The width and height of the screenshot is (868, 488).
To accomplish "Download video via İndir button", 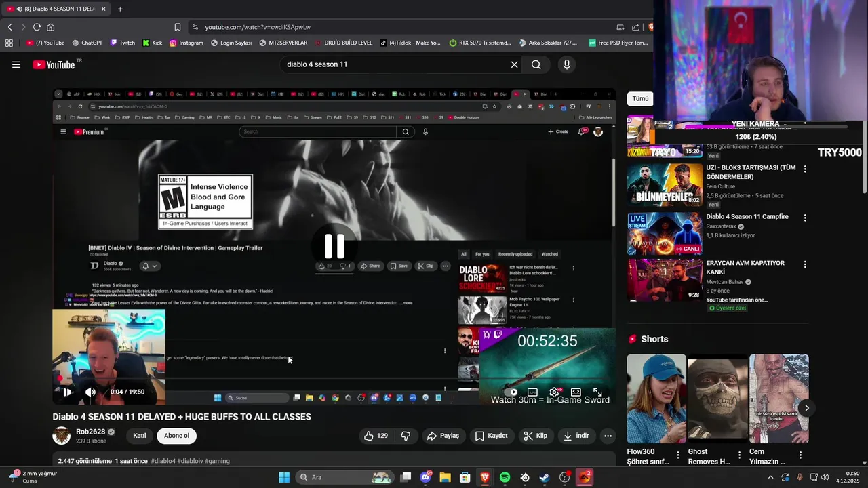I will pos(576,436).
